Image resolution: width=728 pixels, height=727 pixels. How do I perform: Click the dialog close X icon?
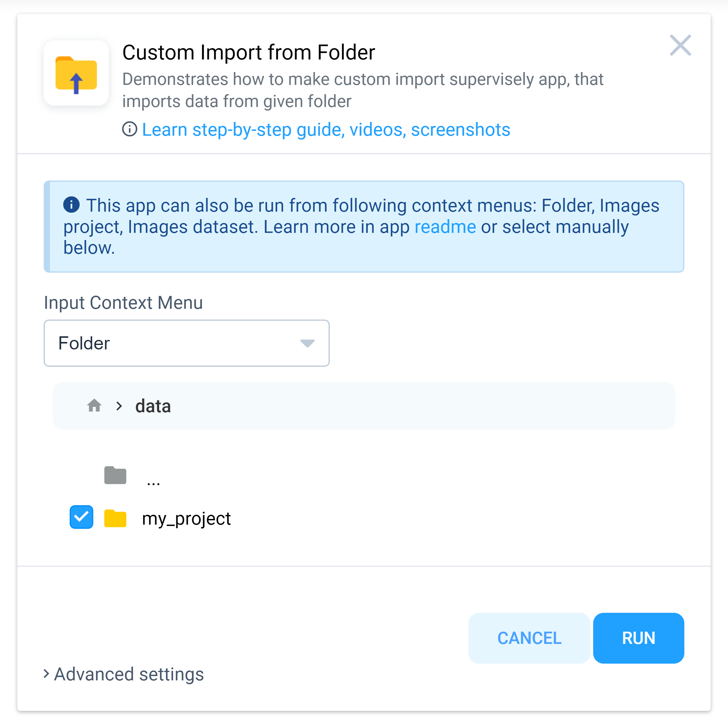tap(680, 45)
